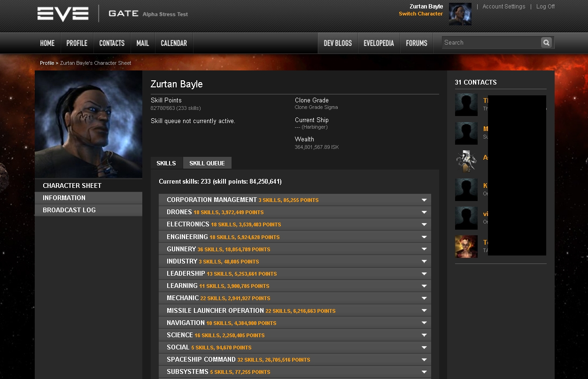Open Forums nav item

[417, 43]
